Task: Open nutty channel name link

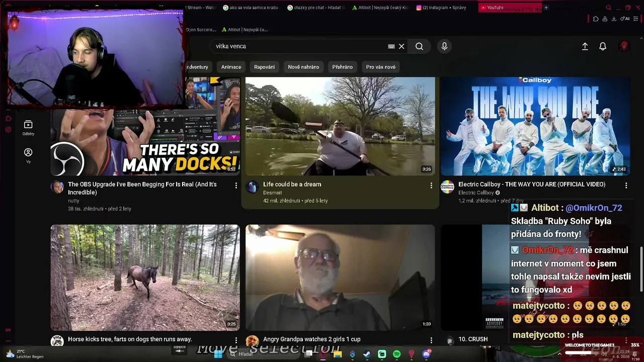Action: pyautogui.click(x=73, y=201)
